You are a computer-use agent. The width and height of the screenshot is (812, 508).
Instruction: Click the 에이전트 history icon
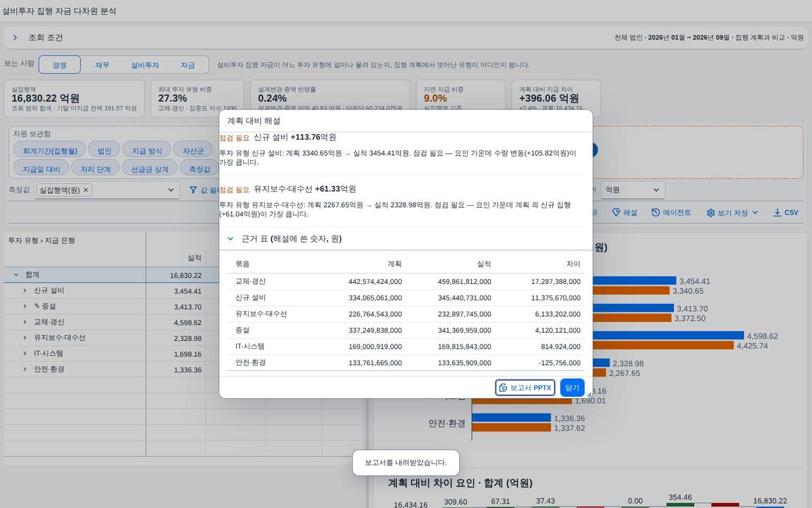(x=655, y=213)
